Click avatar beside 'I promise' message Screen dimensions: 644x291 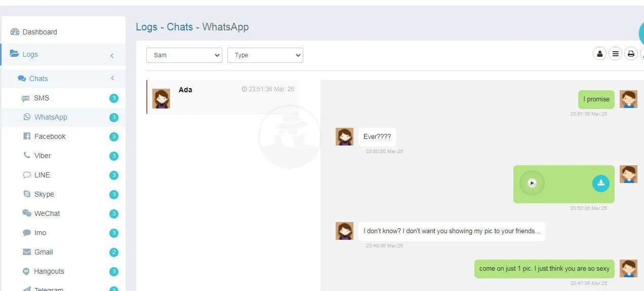pyautogui.click(x=628, y=99)
